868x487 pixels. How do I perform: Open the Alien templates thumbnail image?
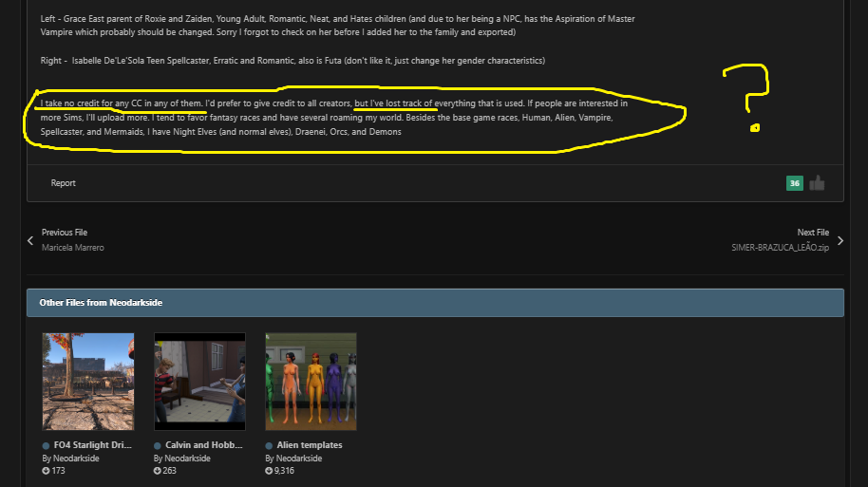(311, 382)
